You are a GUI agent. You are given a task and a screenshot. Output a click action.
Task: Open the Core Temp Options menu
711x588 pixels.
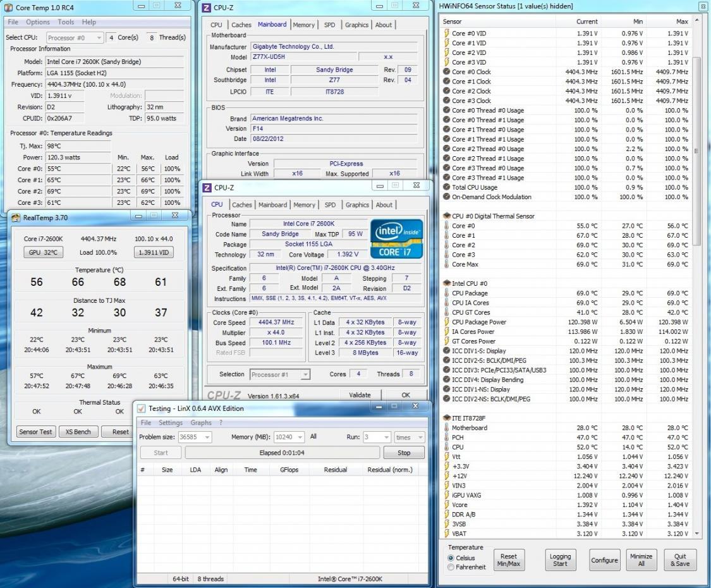38,21
